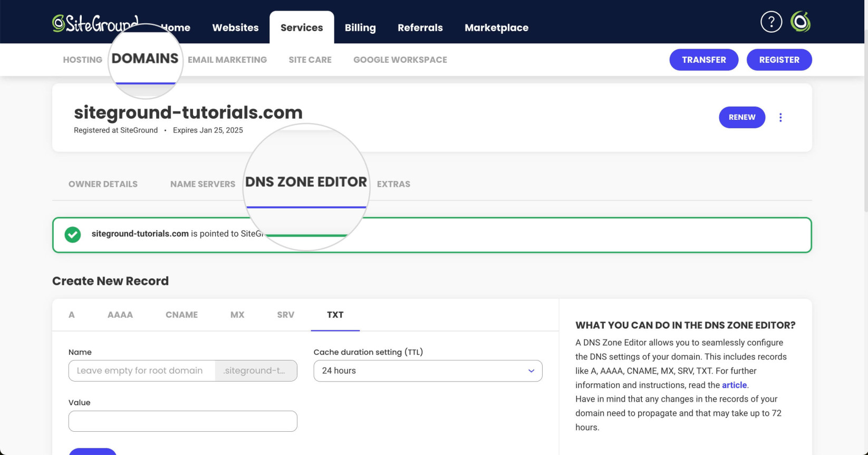Open the Billing menu
The image size is (868, 455).
(x=360, y=27)
